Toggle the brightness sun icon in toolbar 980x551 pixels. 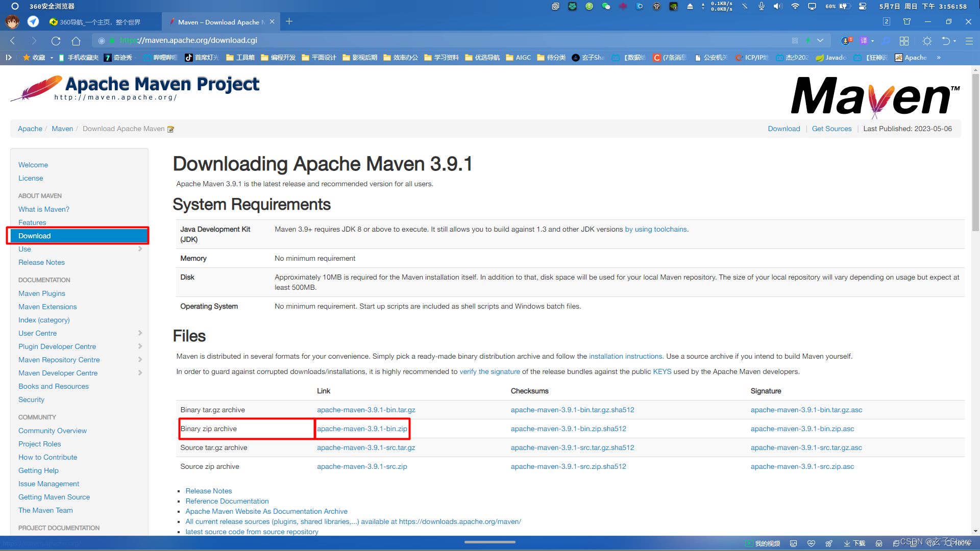[927, 41]
